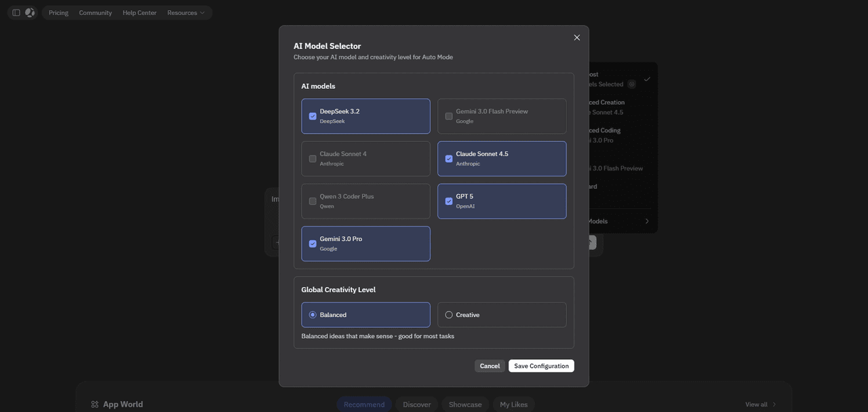
Task: Click the Save Configuration button
Action: pyautogui.click(x=541, y=366)
